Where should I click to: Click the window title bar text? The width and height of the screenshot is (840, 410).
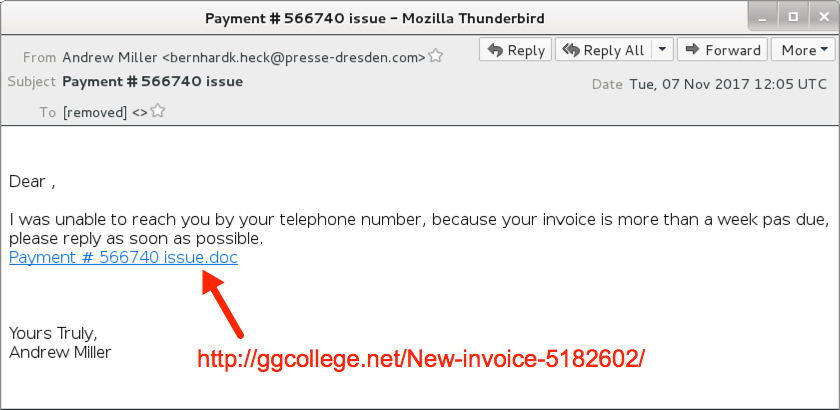(375, 19)
